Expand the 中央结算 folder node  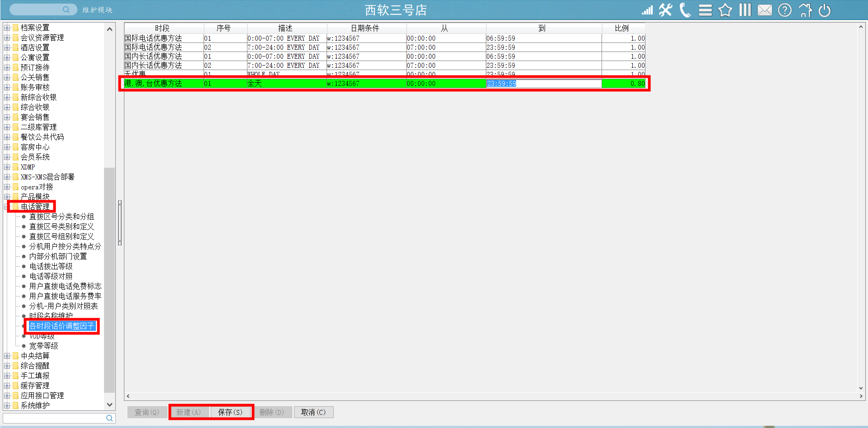point(7,356)
